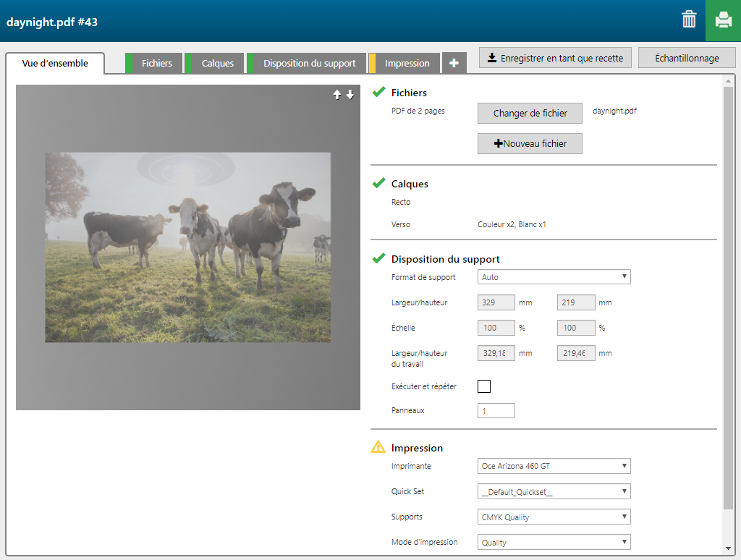Viewport: 741px width, 560px height.
Task: Click the Échantillonnage button
Action: (x=687, y=58)
